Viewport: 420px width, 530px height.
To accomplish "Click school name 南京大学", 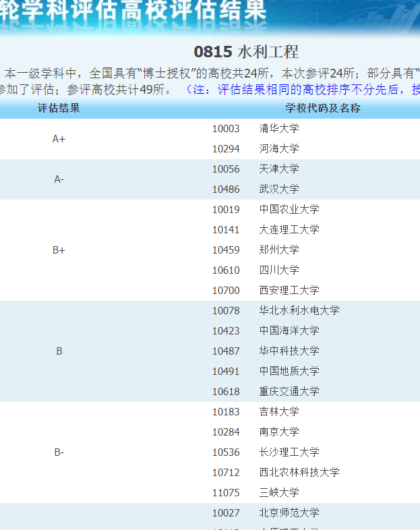I will pos(279,432).
